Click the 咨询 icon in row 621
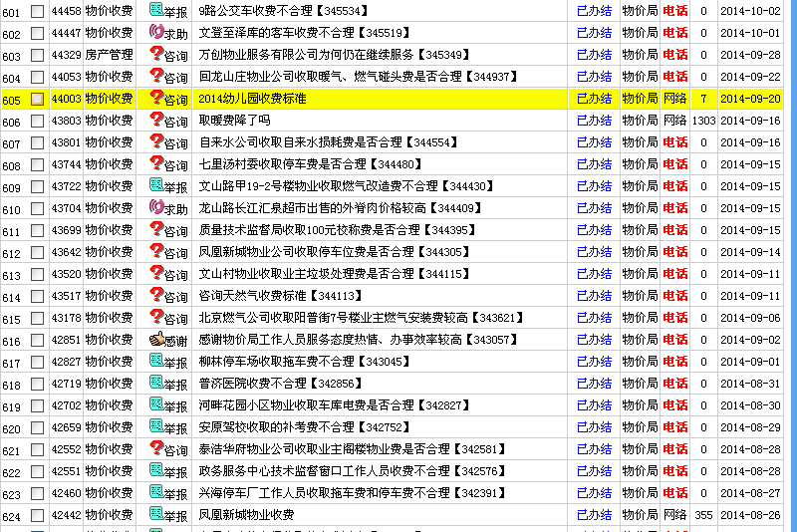This screenshot has width=797, height=532. [156, 448]
